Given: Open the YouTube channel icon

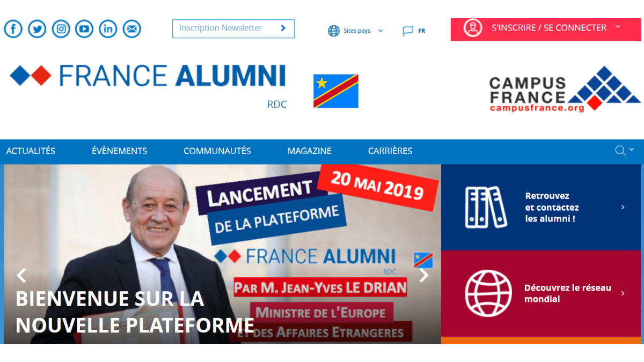Looking at the screenshot, I should pyautogui.click(x=84, y=28).
